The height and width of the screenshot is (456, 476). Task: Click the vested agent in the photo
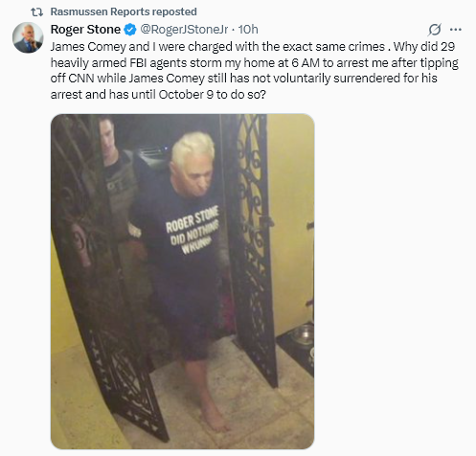point(117,179)
